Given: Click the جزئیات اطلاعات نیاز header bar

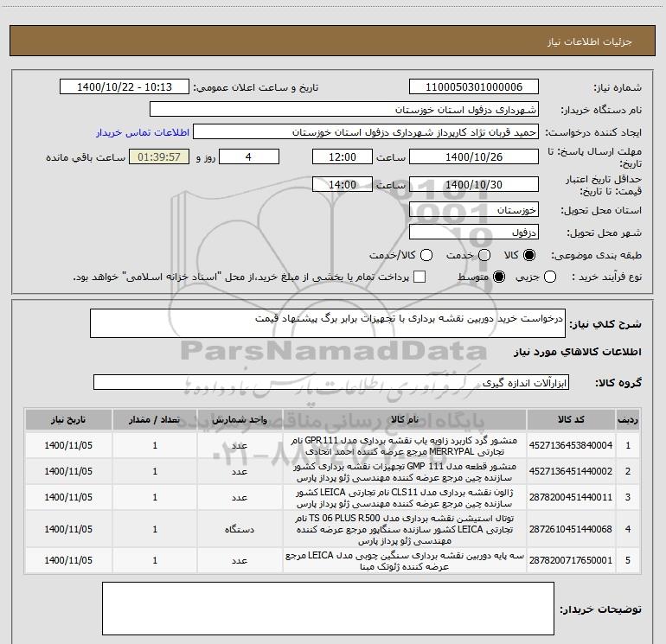Looking at the screenshot, I should tap(332, 41).
